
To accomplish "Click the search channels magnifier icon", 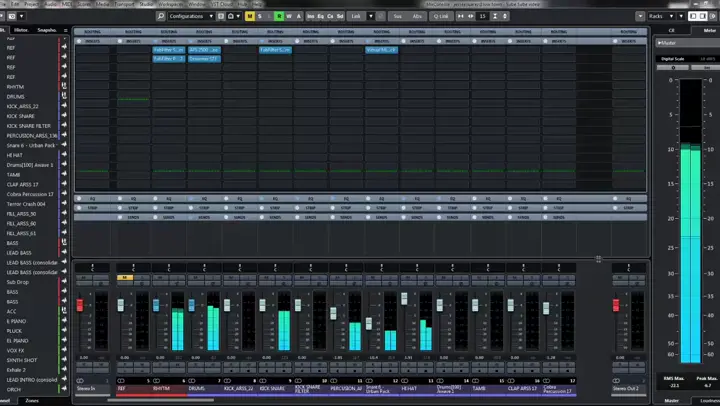I will click(x=160, y=16).
